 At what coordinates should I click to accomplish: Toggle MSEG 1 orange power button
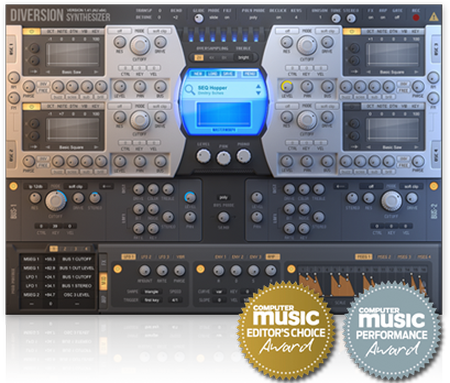click(291, 269)
